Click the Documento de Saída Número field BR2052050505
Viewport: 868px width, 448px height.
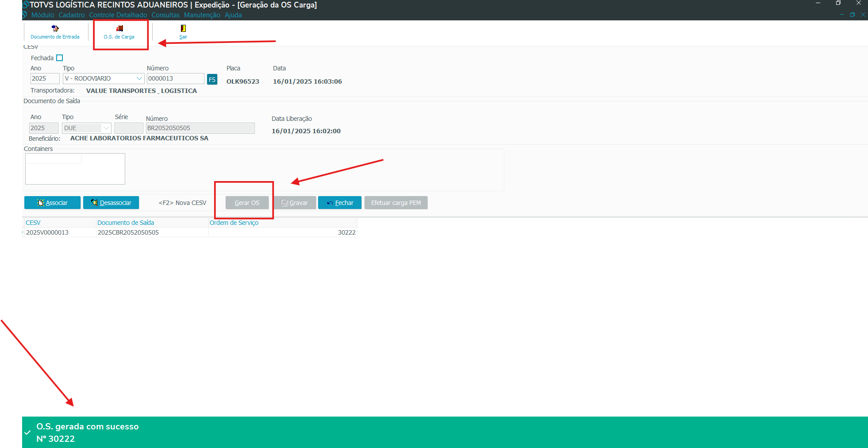(x=200, y=128)
